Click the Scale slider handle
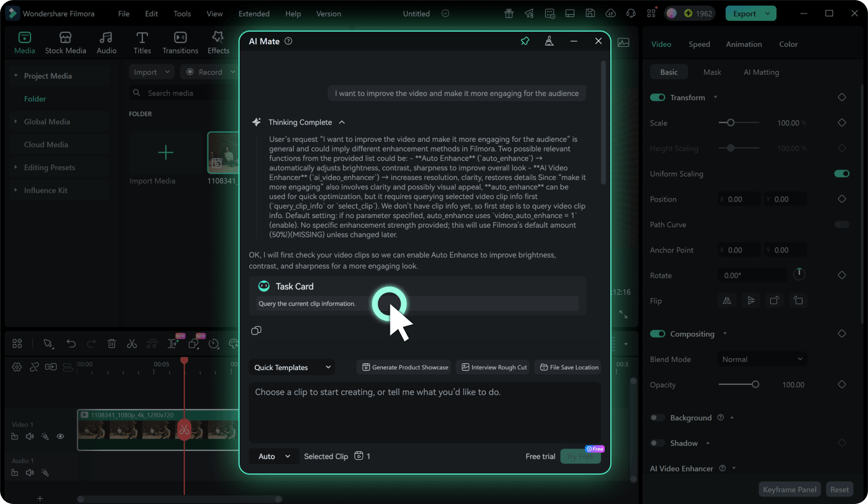Image resolution: width=868 pixels, height=504 pixels. point(731,123)
